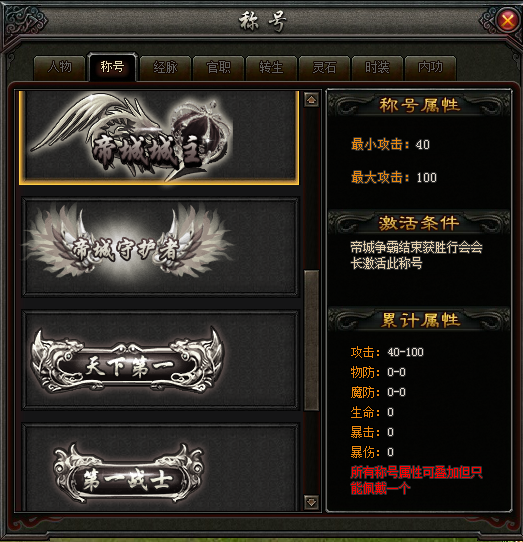Click the title list scrollbar thumb
523x542 pixels.
pyautogui.click(x=311, y=340)
